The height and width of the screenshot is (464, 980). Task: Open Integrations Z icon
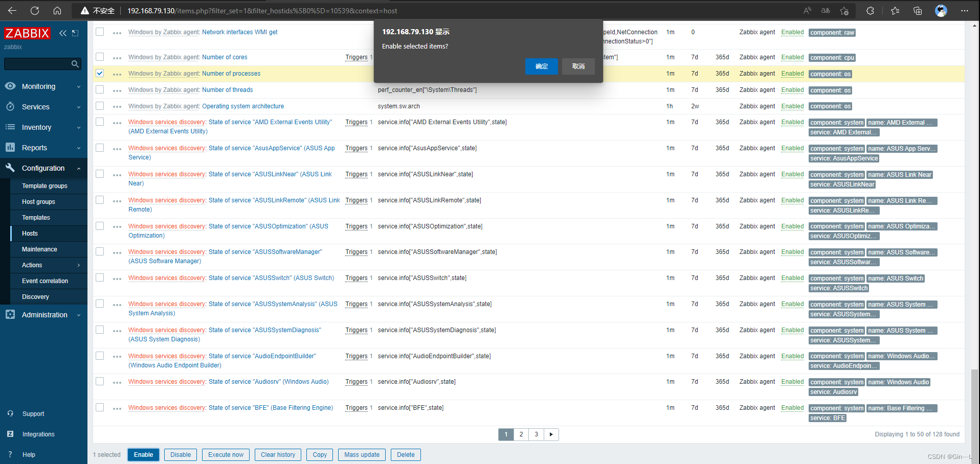[x=10, y=434]
